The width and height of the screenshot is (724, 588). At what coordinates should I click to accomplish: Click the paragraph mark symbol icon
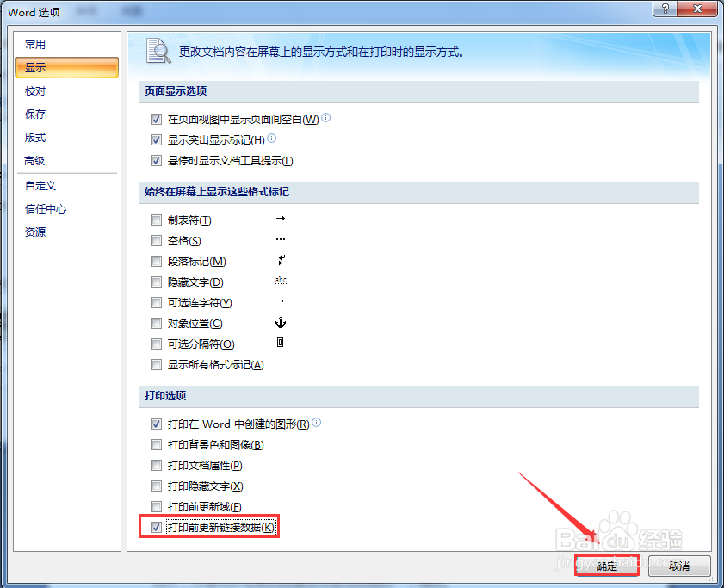(281, 260)
